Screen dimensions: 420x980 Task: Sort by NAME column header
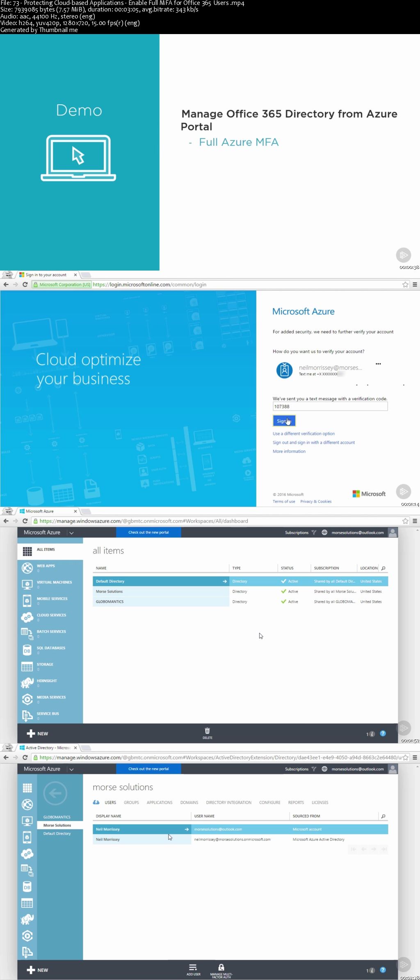(x=101, y=568)
